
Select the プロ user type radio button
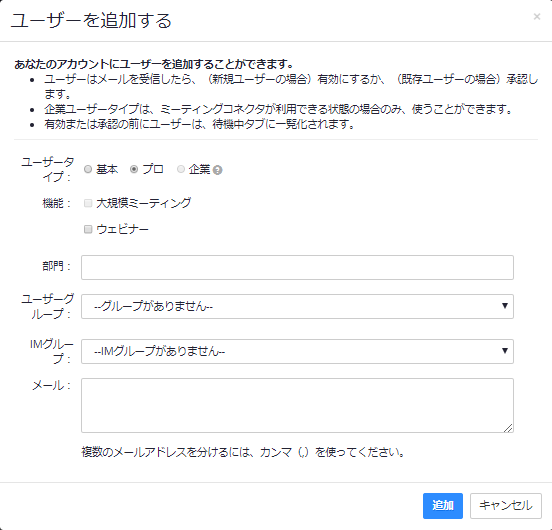[x=134, y=169]
